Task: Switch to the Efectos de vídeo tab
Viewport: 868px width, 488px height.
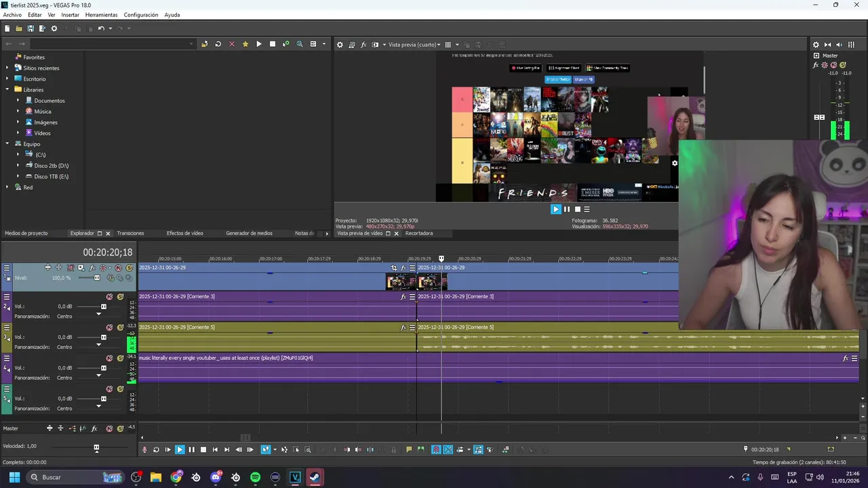Action: tap(184, 233)
